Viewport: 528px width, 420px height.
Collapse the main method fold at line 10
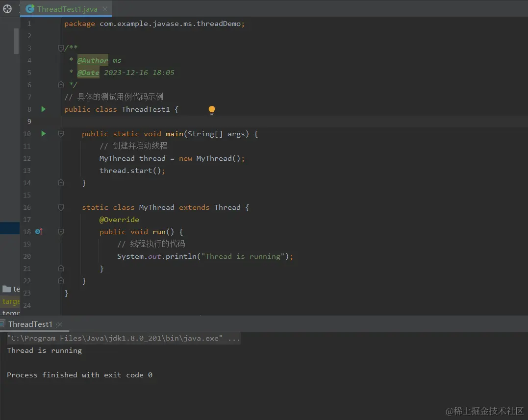point(61,134)
